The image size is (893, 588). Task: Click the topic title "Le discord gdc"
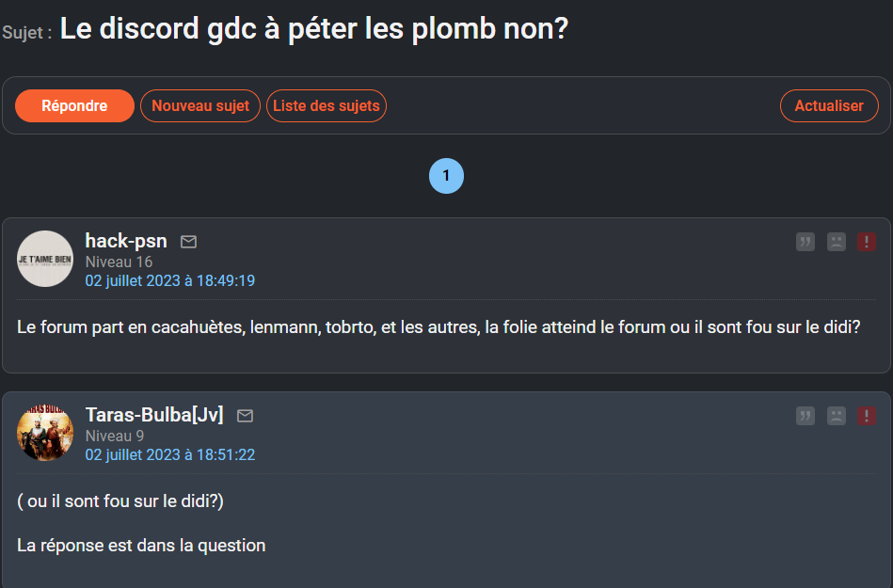[314, 29]
